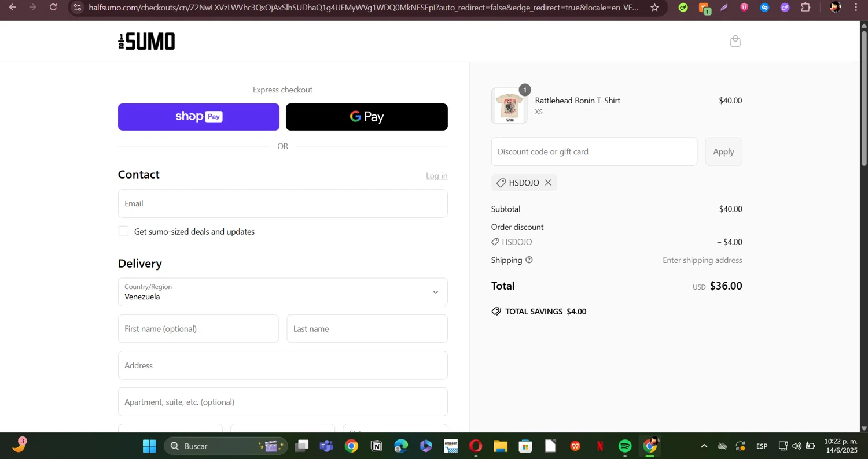868x459 pixels.
Task: Open Microsoft Teams from the taskbar
Action: [326, 446]
